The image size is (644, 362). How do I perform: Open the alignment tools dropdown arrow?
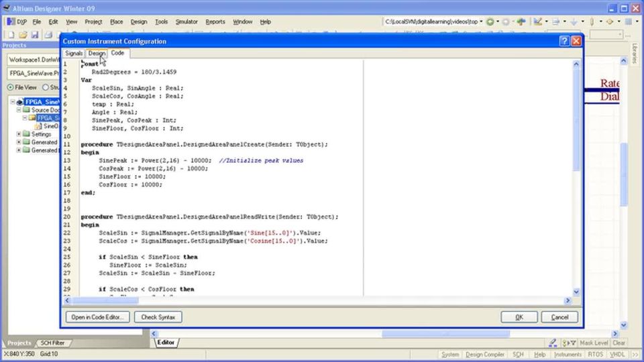coord(564,21)
